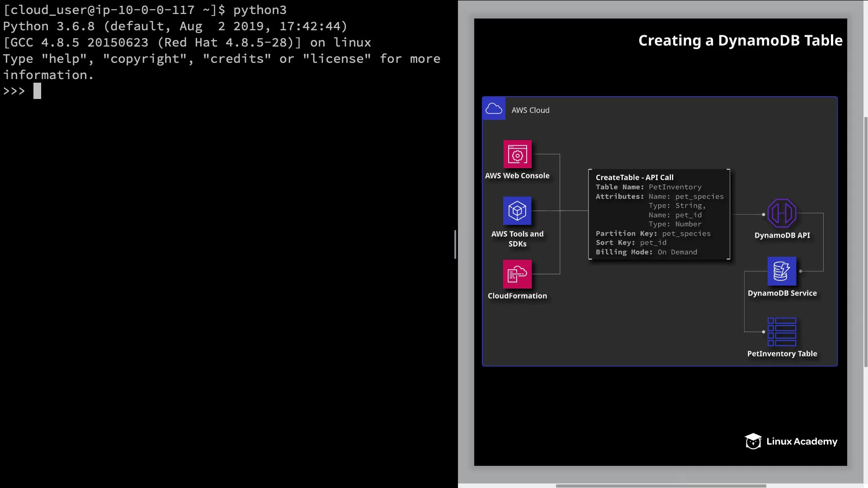Click the AWS Cloud label text
This screenshot has height=488, width=868.
[x=530, y=110]
